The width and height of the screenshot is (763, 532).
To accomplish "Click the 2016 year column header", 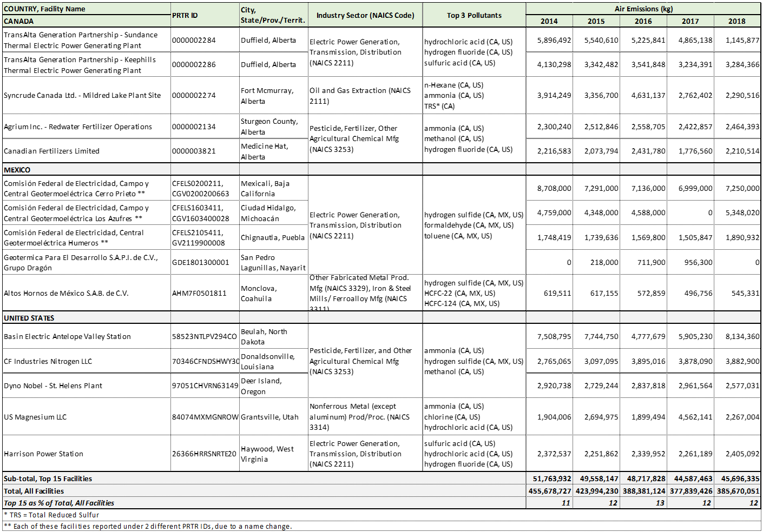I will coord(643,21).
